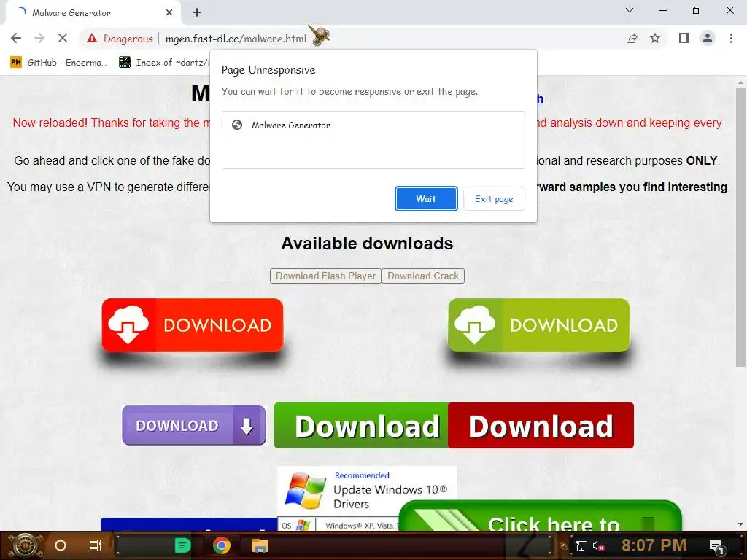Viewport: 747px width, 560px height.
Task: Click the dark red Download banner button
Action: tap(541, 425)
